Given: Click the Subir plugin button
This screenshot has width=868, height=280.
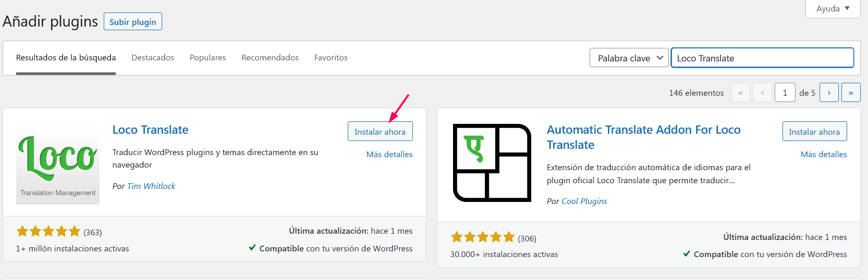Looking at the screenshot, I should tap(133, 22).
